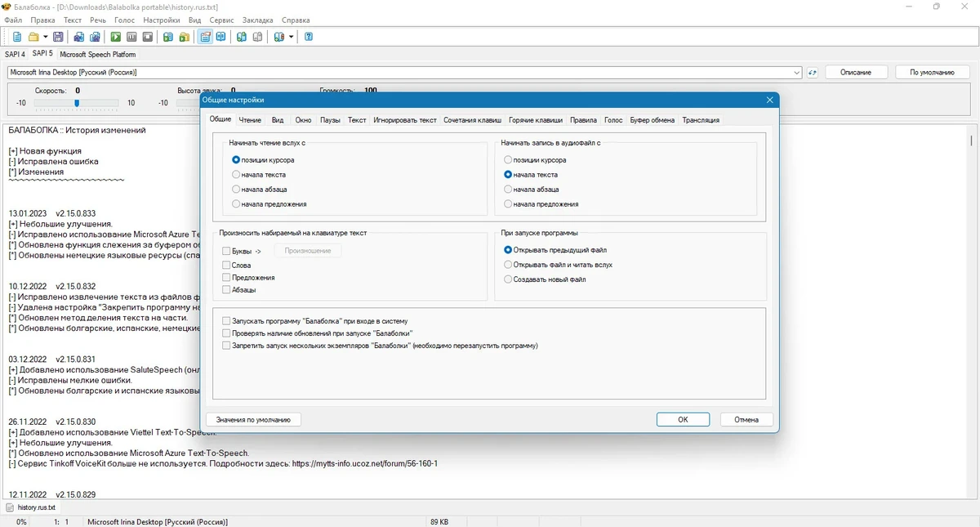
Task: Expand the Microsoft Irina Desktop voice dropdown
Action: click(797, 72)
